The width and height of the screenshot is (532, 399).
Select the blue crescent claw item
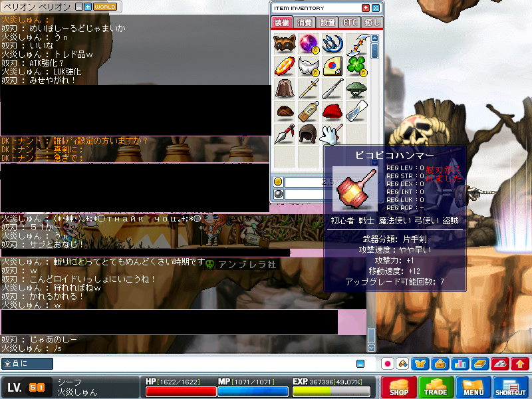332,44
